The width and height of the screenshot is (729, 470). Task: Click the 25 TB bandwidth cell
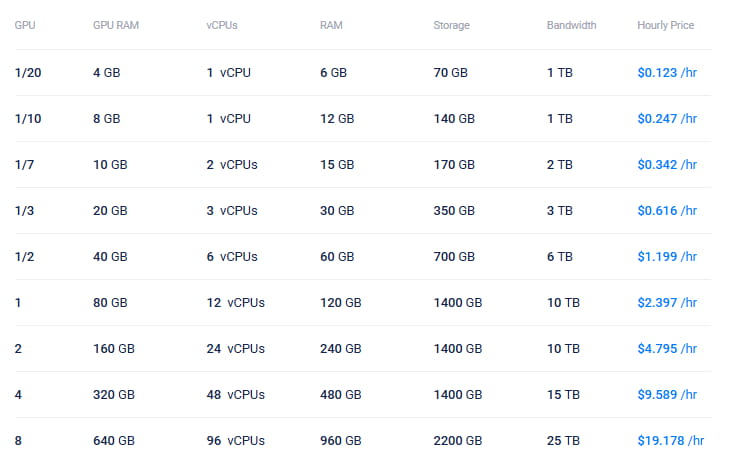563,440
